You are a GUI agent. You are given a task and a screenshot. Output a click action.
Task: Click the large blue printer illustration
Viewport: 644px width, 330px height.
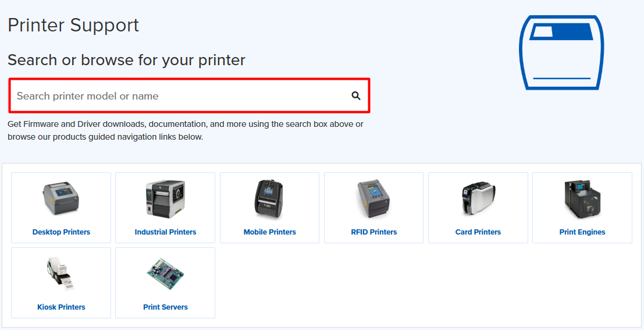click(x=561, y=53)
